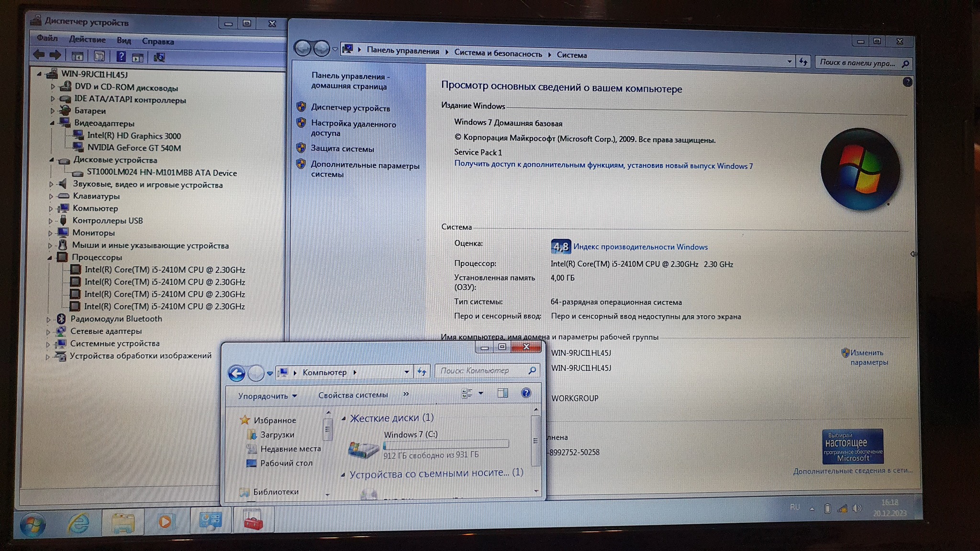Click the Start orb button
The height and width of the screenshot is (551, 980).
click(x=33, y=524)
